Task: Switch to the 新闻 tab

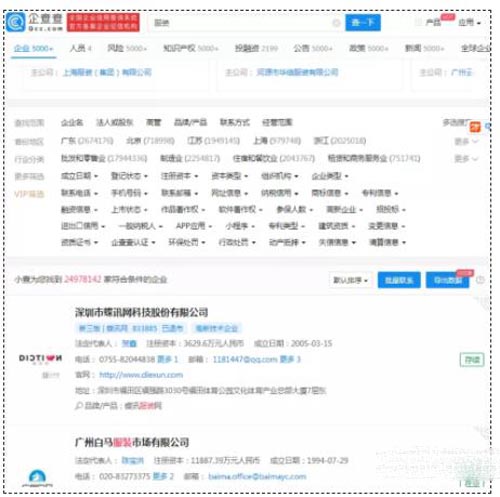Action: tap(424, 48)
